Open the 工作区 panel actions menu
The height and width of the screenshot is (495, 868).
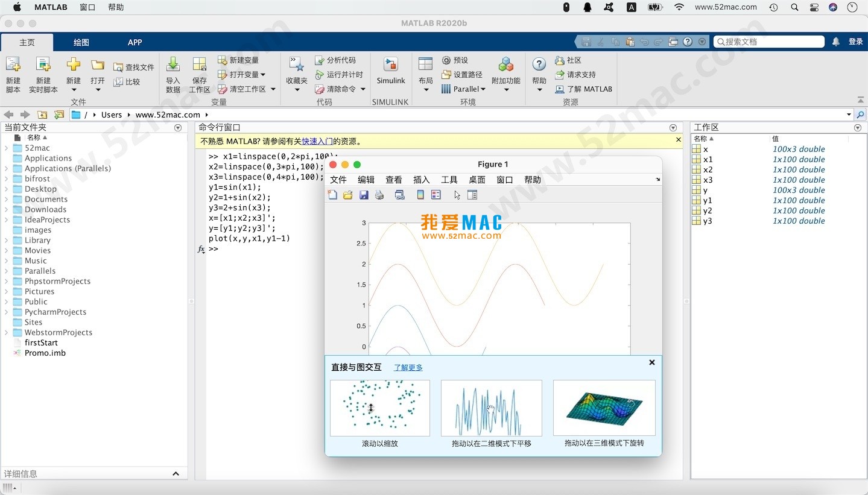tap(858, 128)
